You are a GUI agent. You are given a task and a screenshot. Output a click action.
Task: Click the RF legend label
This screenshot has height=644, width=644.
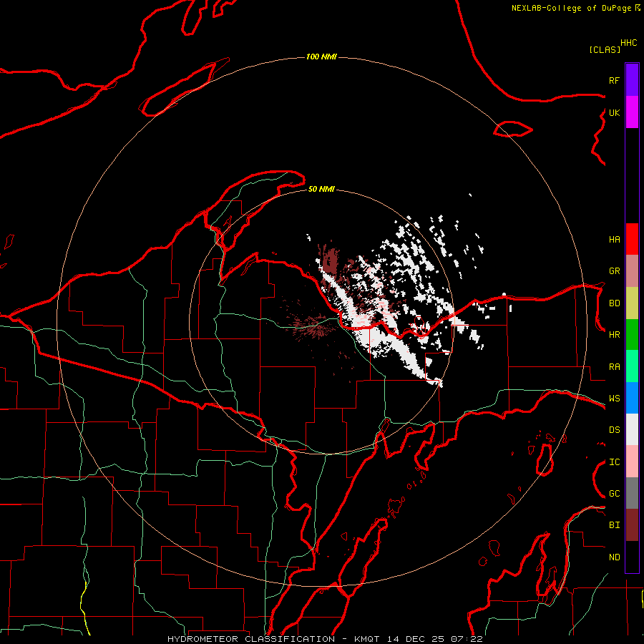[614, 80]
